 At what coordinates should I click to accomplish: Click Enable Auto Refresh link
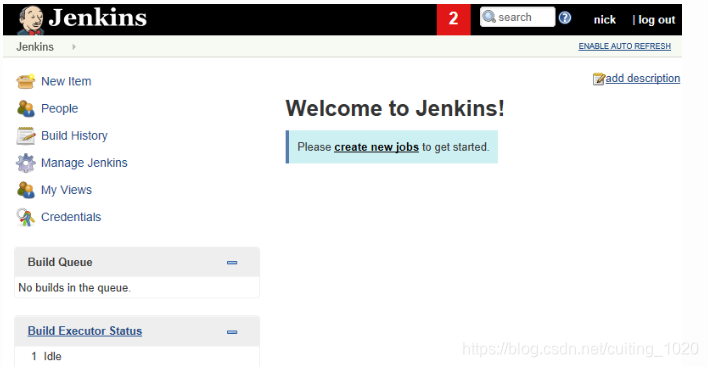624,46
